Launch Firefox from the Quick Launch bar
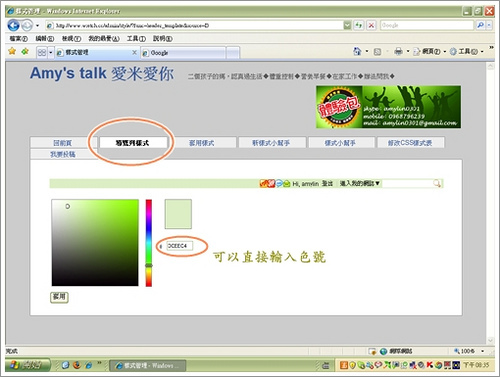Screen dimensions: 500x377 [77, 365]
